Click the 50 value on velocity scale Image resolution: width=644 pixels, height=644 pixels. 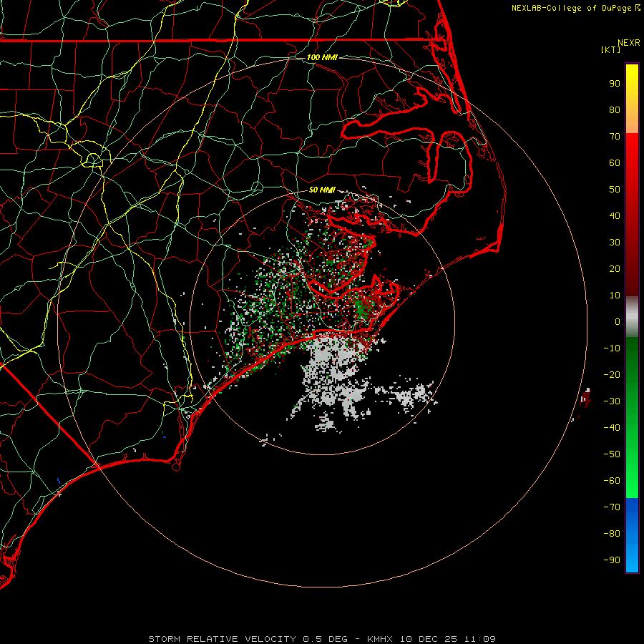615,190
